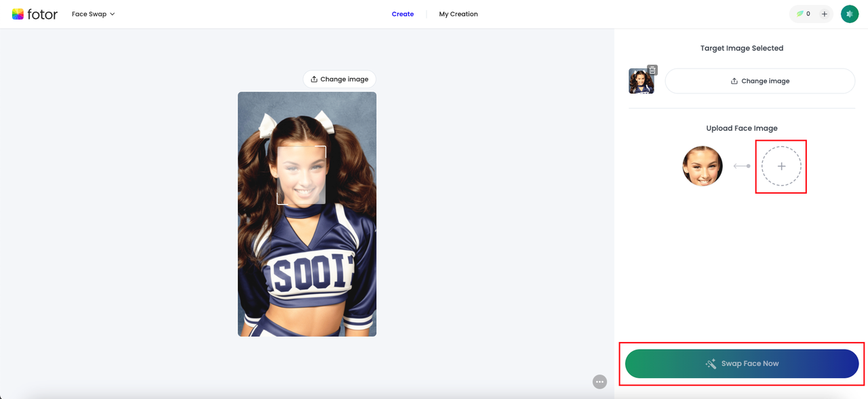The height and width of the screenshot is (399, 868).
Task: Open the user profile avatar
Action: coord(850,14)
